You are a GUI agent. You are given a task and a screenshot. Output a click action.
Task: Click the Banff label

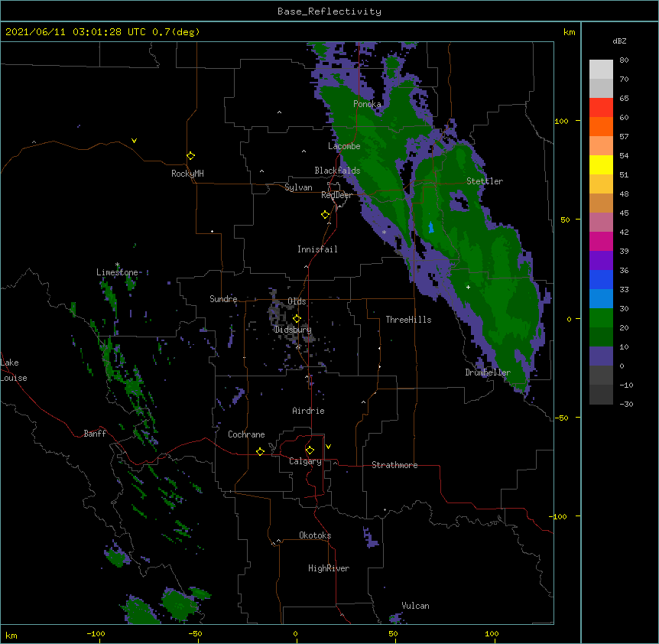95,434
